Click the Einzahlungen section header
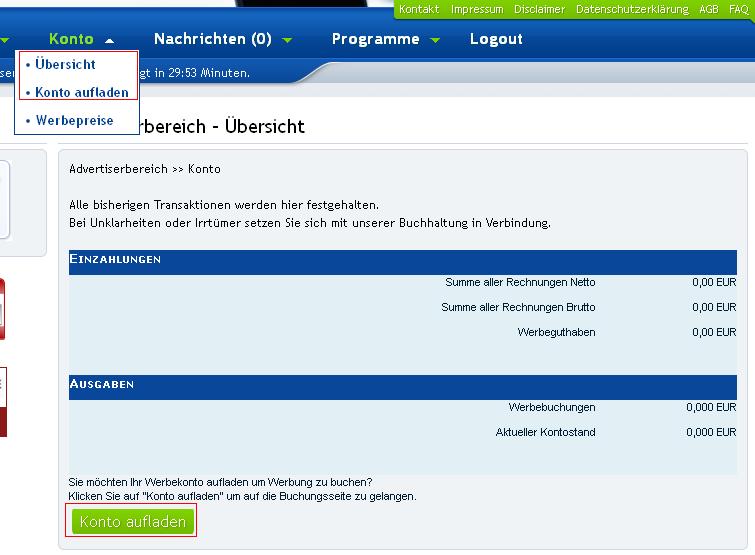Viewport: 755px width, 555px height. 115,259
